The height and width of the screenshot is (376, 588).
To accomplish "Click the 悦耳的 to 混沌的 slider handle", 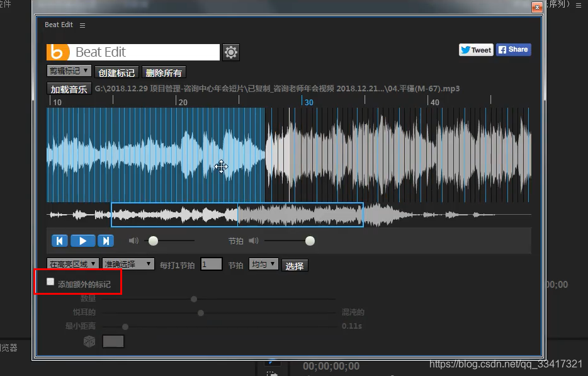I will [x=201, y=313].
